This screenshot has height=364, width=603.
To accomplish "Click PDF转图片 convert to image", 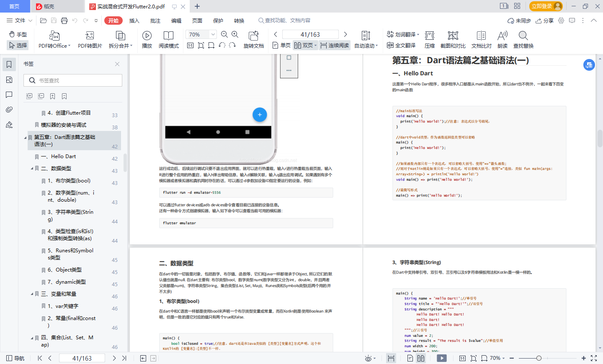I will coord(90,40).
